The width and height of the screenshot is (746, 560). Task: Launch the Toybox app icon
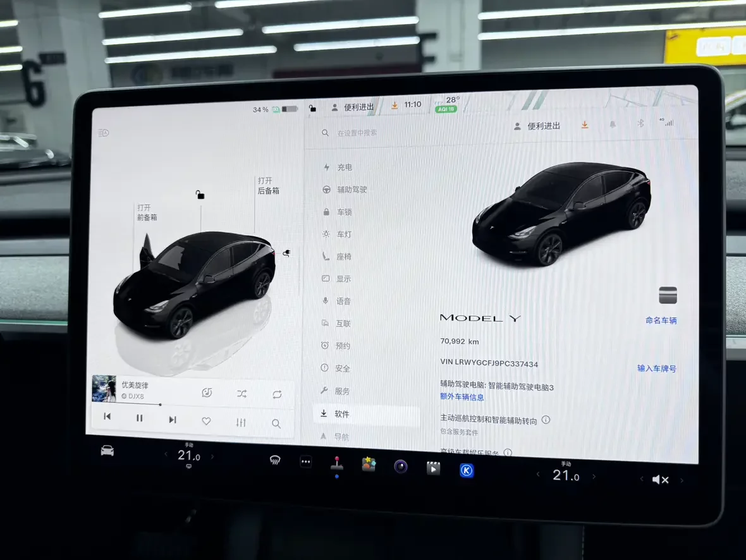click(x=369, y=464)
